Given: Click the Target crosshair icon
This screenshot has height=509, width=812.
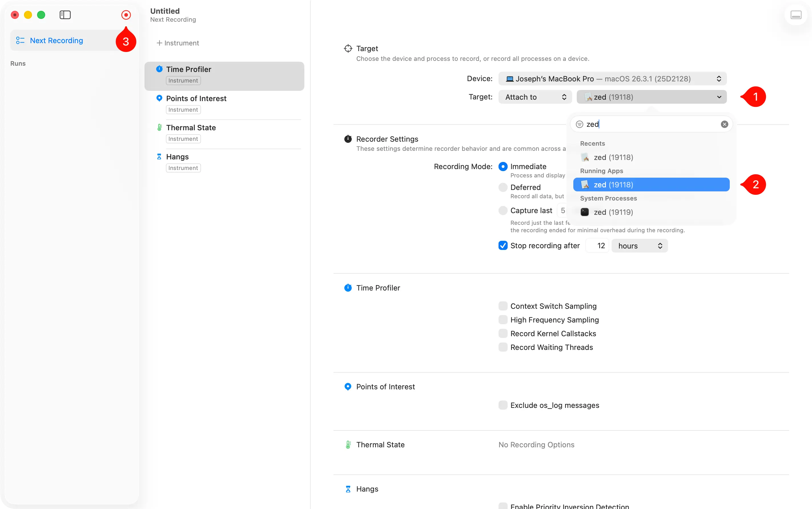Looking at the screenshot, I should 348,48.
